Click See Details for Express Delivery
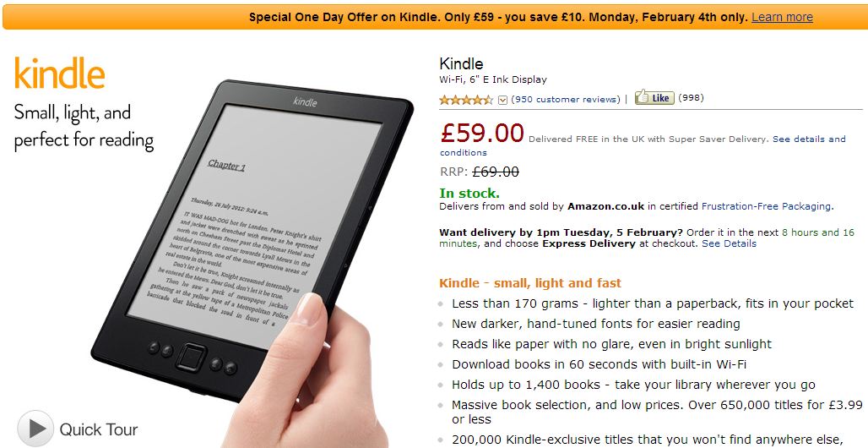The image size is (868, 448). (729, 243)
